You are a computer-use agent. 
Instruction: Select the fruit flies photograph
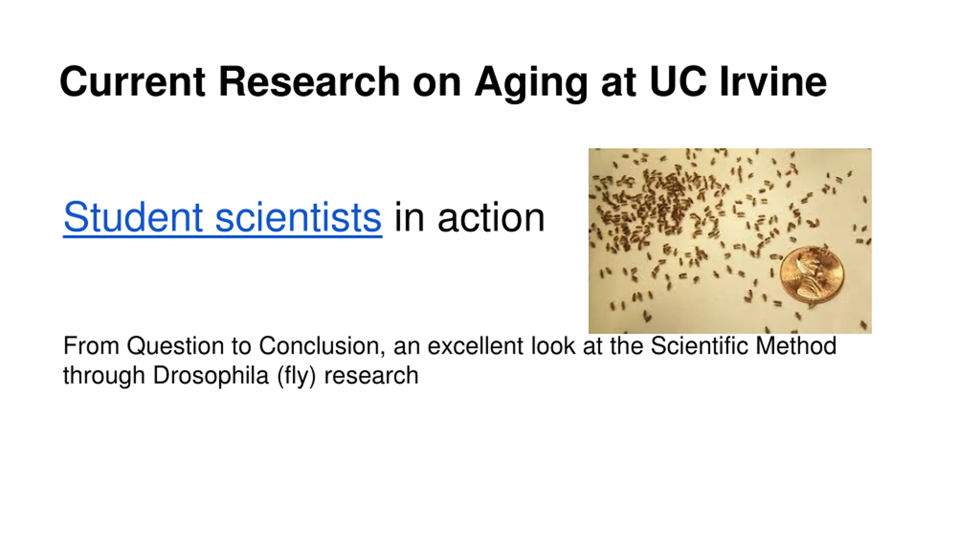pyautogui.click(x=730, y=241)
